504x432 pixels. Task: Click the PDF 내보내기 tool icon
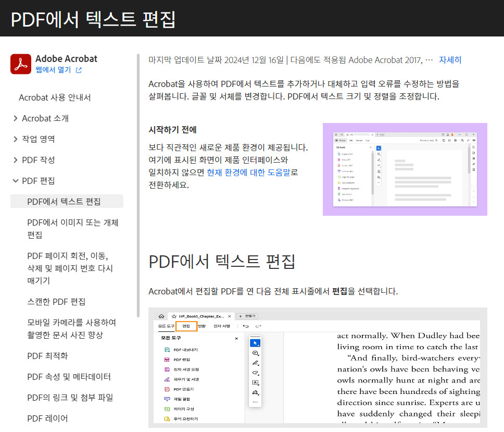pos(167,350)
